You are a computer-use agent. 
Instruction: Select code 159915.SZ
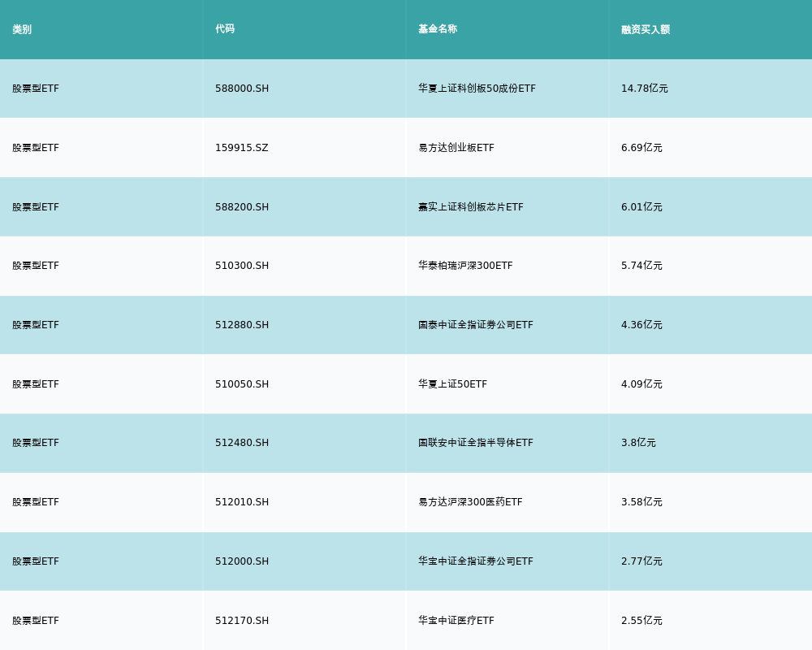(241, 148)
